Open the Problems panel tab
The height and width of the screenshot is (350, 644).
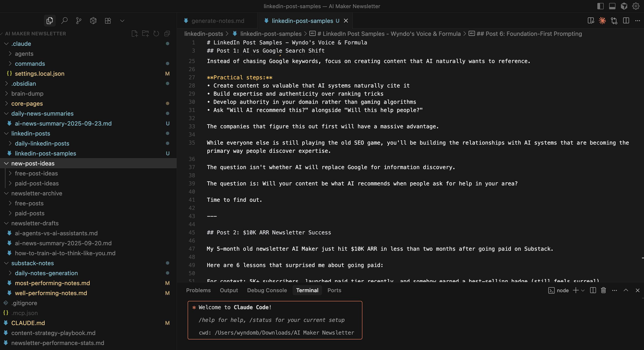(198, 290)
